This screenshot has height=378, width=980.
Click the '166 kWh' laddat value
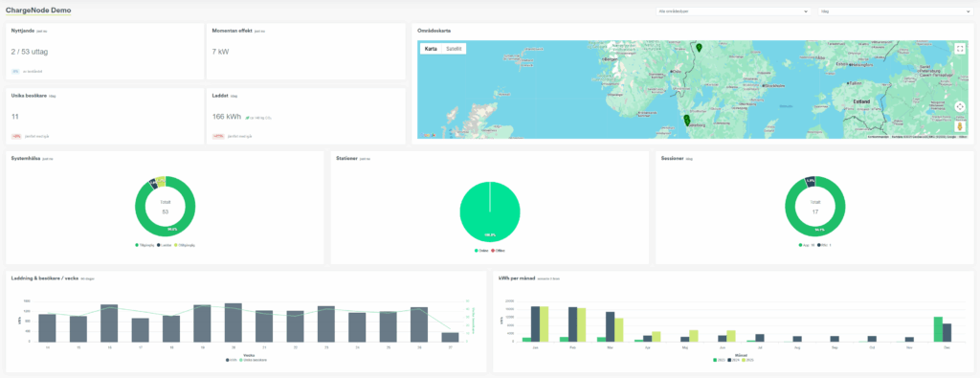[x=226, y=116]
